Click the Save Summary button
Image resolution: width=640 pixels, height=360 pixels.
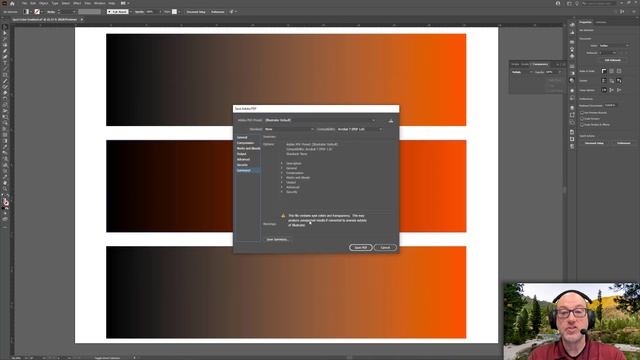pos(278,240)
